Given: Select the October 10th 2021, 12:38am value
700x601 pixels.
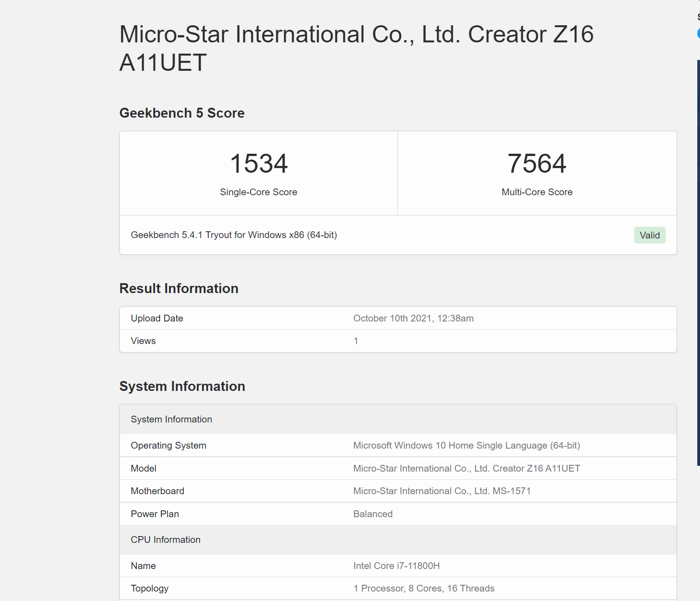Looking at the screenshot, I should [413, 318].
